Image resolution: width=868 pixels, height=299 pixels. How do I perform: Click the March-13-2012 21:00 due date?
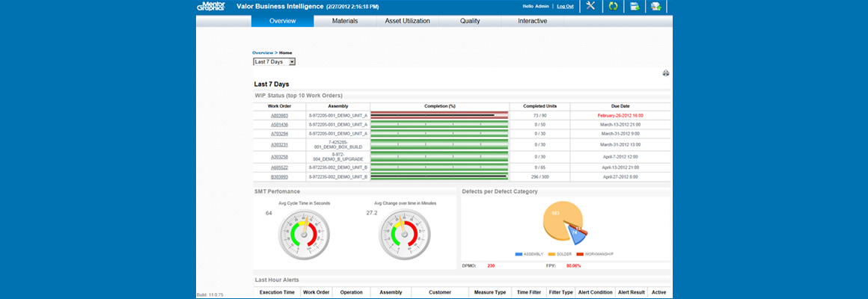[x=620, y=125]
